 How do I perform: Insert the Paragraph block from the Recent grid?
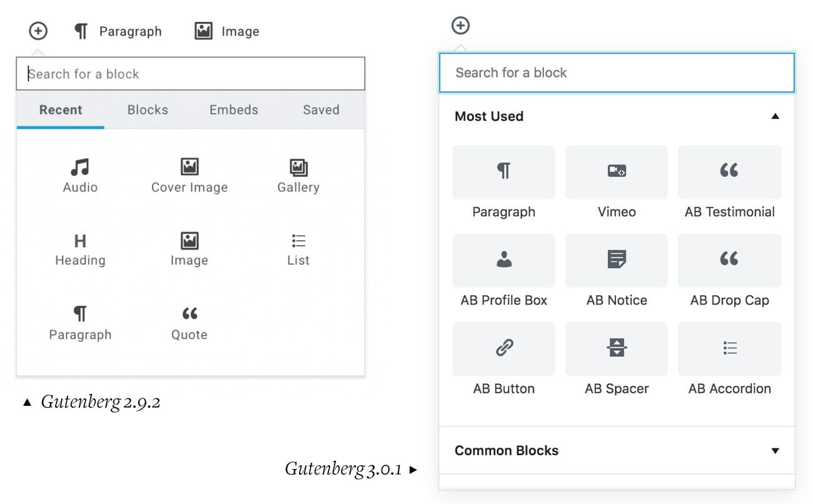tap(80, 323)
